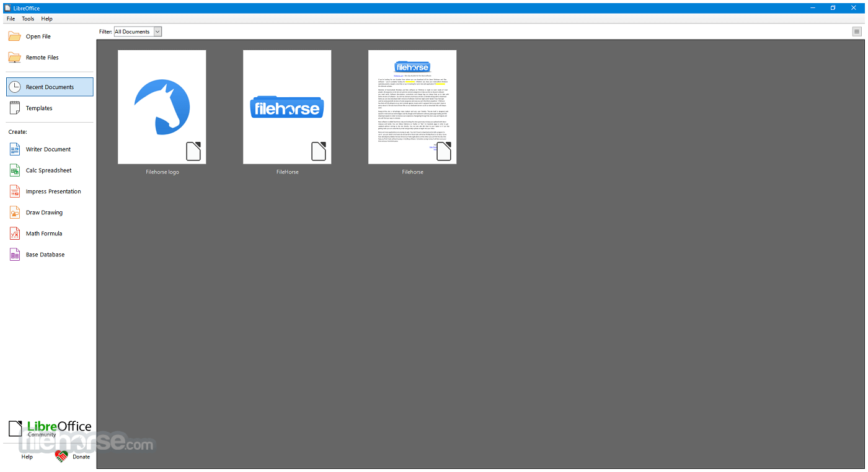Open the Filehorse text document thumbnail
This screenshot has height=472, width=868.
click(412, 107)
